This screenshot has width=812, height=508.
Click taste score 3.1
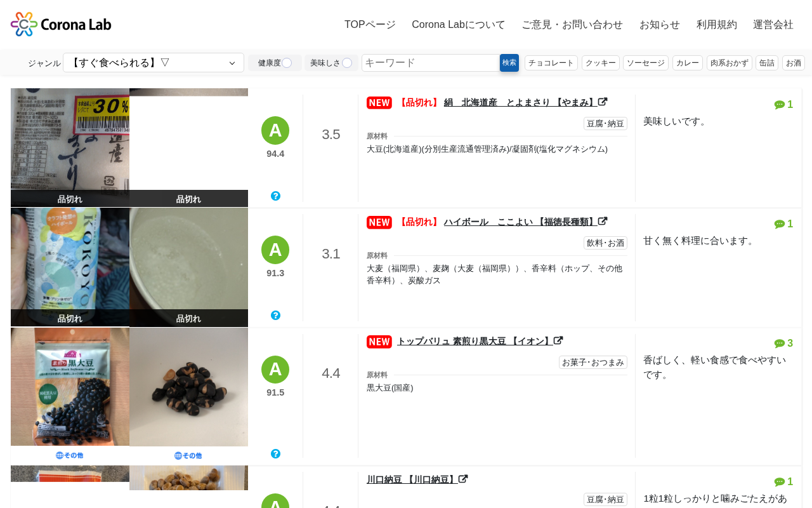tap(331, 254)
